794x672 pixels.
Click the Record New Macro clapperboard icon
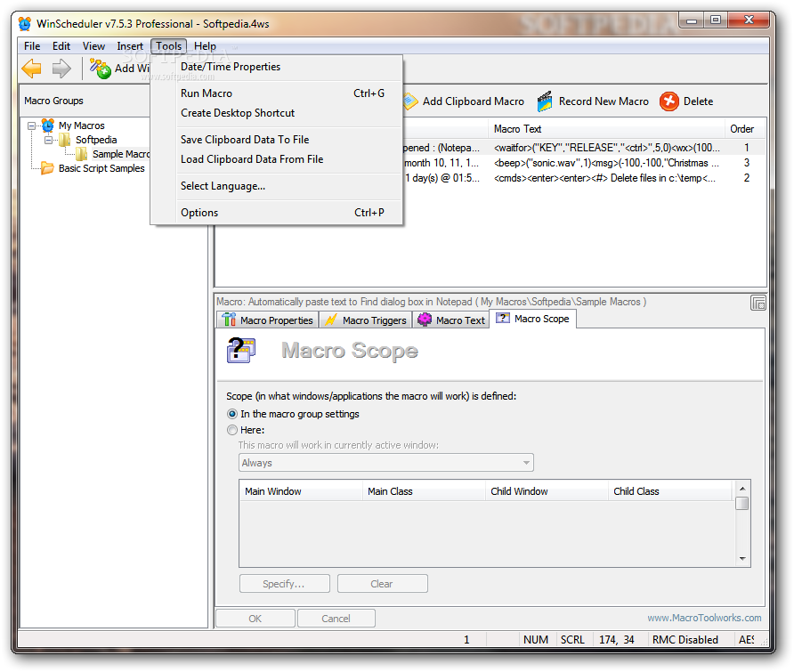pos(545,101)
